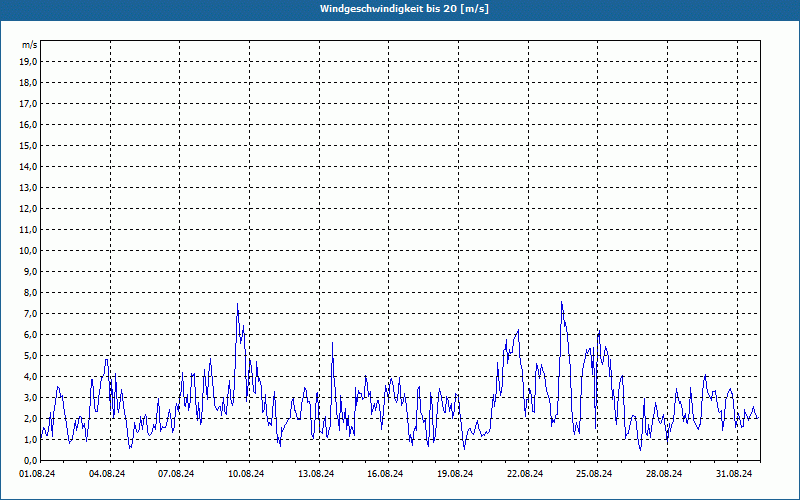800x500 pixels.
Task: Click the 8,0 y-axis label
Action: [30, 292]
